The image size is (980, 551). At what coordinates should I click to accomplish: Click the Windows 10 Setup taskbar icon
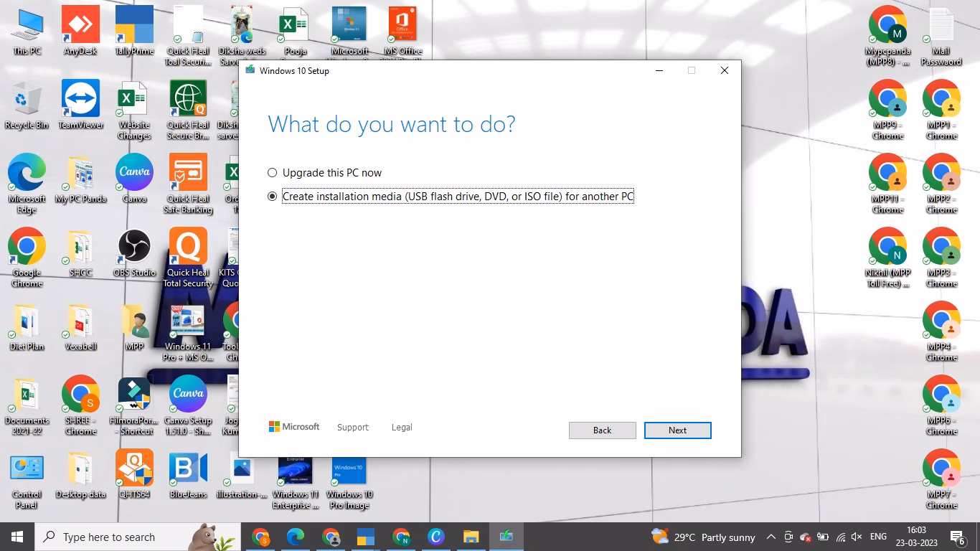point(506,537)
